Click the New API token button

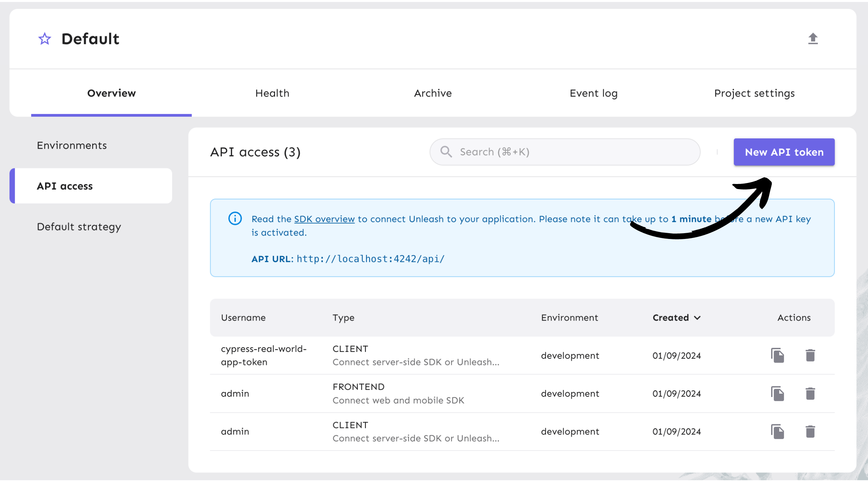(x=784, y=151)
